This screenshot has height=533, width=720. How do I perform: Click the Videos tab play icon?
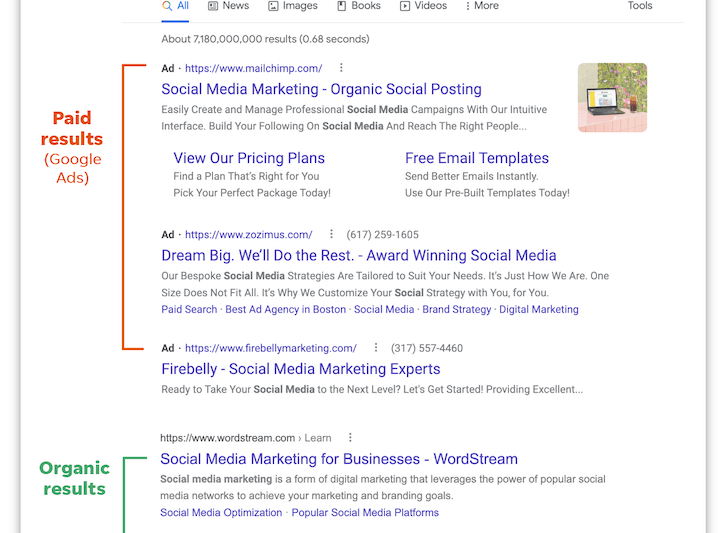tap(405, 6)
